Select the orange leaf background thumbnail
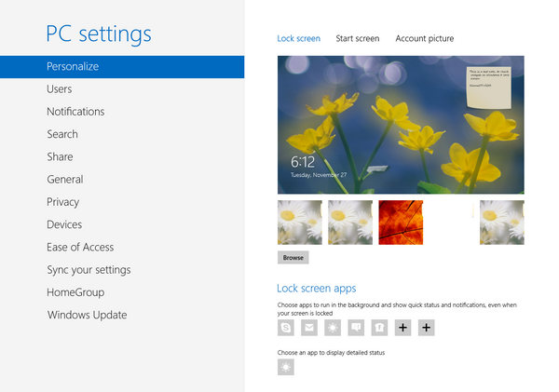The height and width of the screenshot is (392, 559). click(x=401, y=223)
